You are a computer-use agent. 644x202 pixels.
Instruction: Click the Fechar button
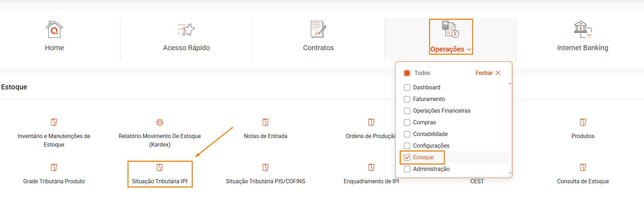click(x=488, y=73)
